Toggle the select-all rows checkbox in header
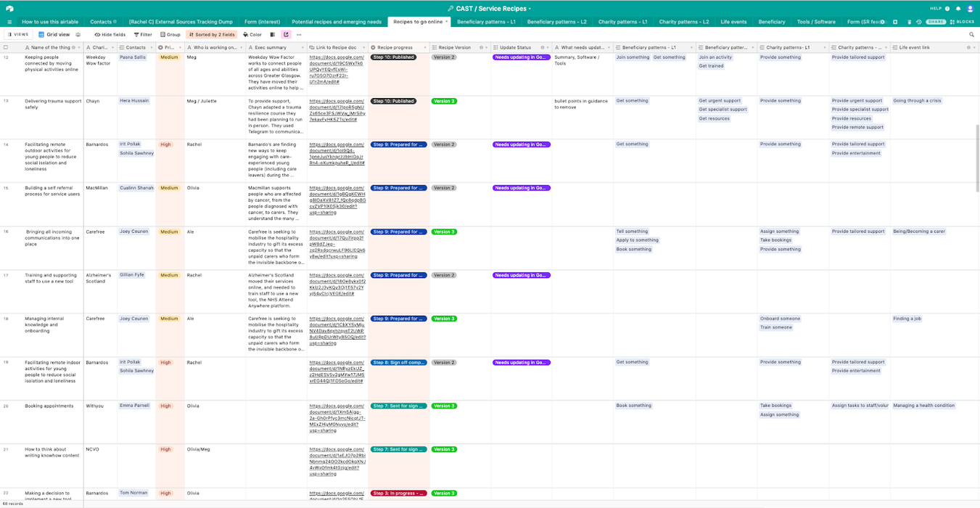Viewport: 980px width, 508px height. (6, 47)
